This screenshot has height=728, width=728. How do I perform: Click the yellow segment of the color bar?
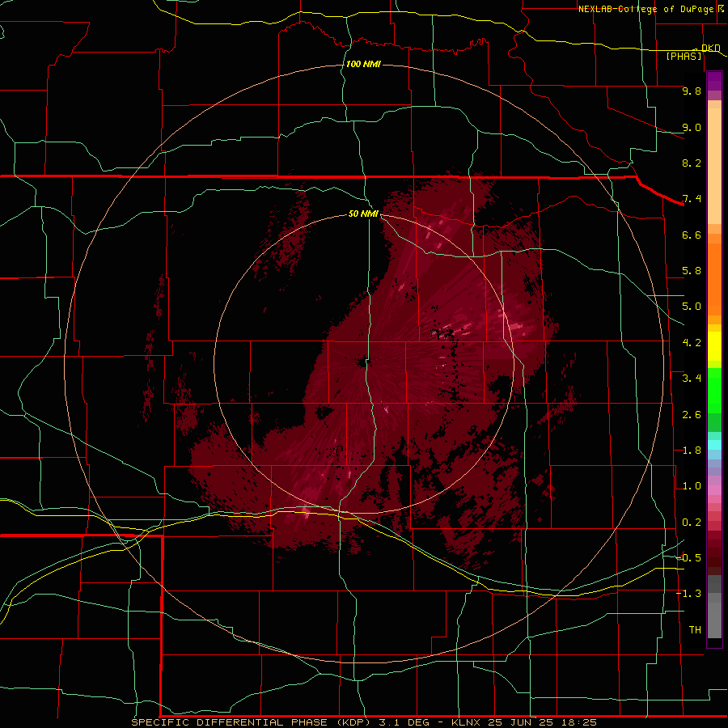click(x=714, y=346)
